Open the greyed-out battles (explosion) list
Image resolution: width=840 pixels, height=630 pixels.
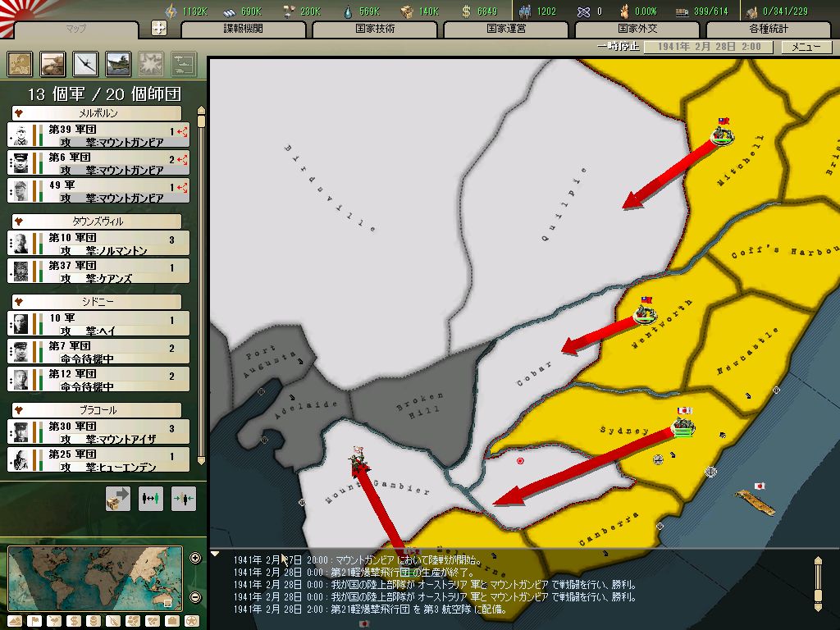[151, 64]
